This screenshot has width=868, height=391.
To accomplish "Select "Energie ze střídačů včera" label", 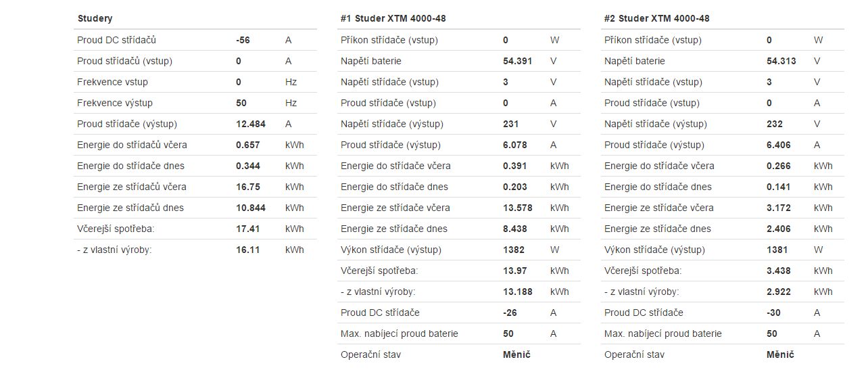I will coord(131,187).
